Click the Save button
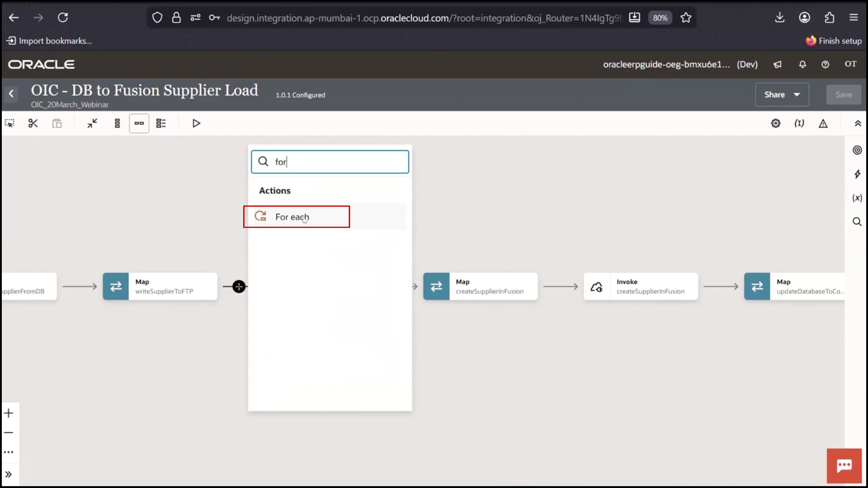 click(844, 94)
